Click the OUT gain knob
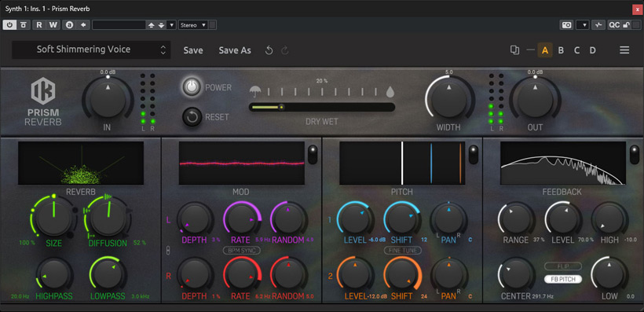The width and height of the screenshot is (644, 312). (535, 101)
